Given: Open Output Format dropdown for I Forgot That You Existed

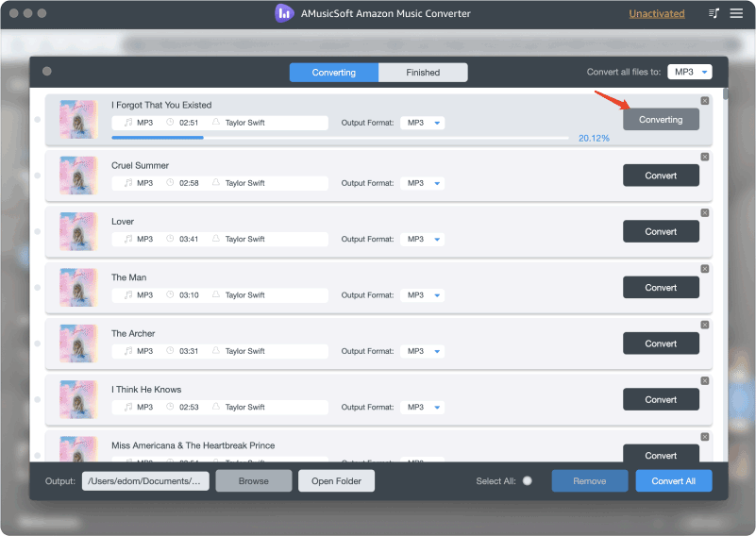Looking at the screenshot, I should 422,123.
